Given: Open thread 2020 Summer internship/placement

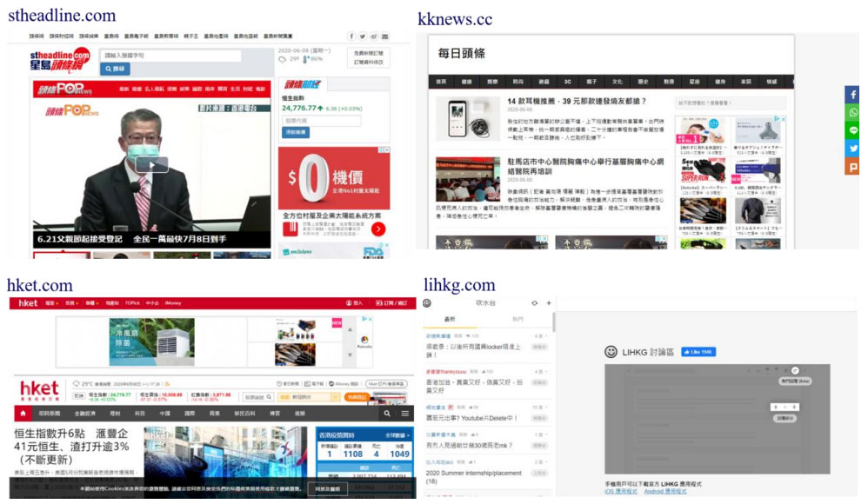Looking at the screenshot, I should pos(473,477).
